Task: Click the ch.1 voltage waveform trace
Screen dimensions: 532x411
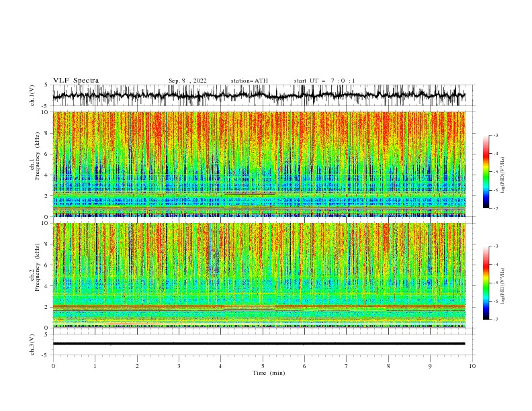Action: click(259, 95)
